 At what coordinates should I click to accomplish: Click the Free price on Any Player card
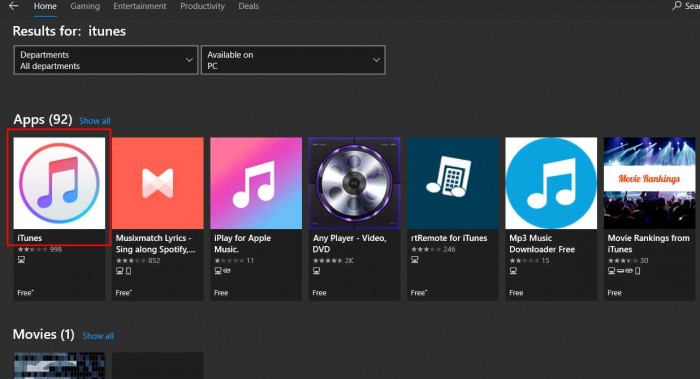coord(319,293)
